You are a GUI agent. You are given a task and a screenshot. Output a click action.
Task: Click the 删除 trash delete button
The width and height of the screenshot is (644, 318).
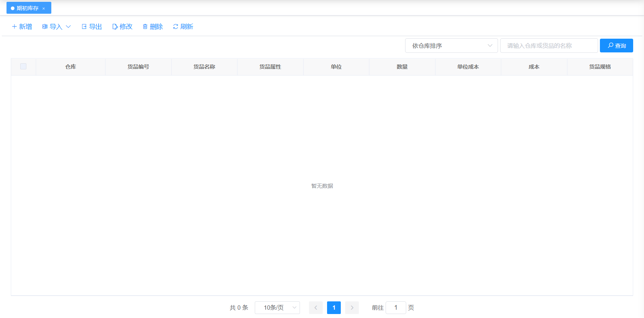153,27
